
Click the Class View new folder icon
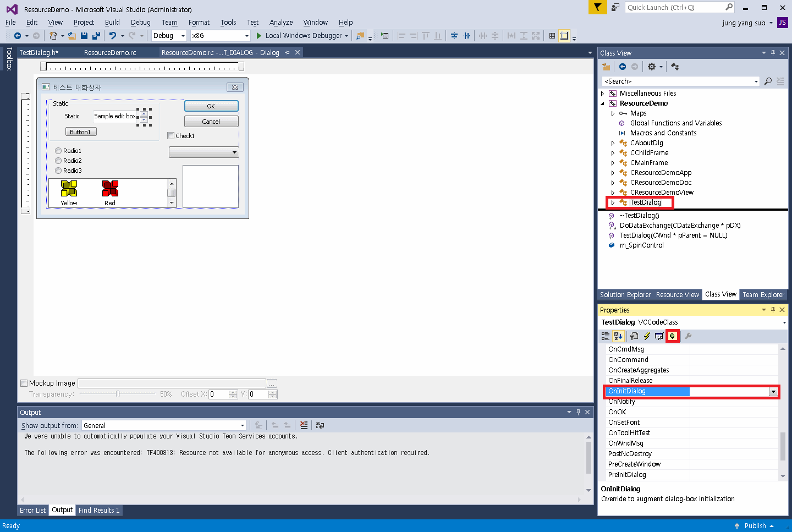[x=606, y=67]
